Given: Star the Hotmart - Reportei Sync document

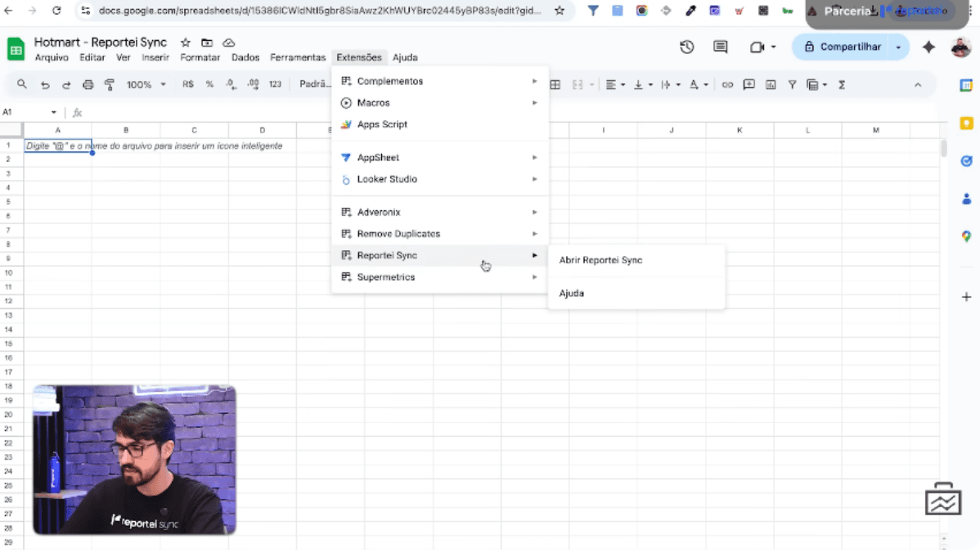Looking at the screenshot, I should pos(186,43).
